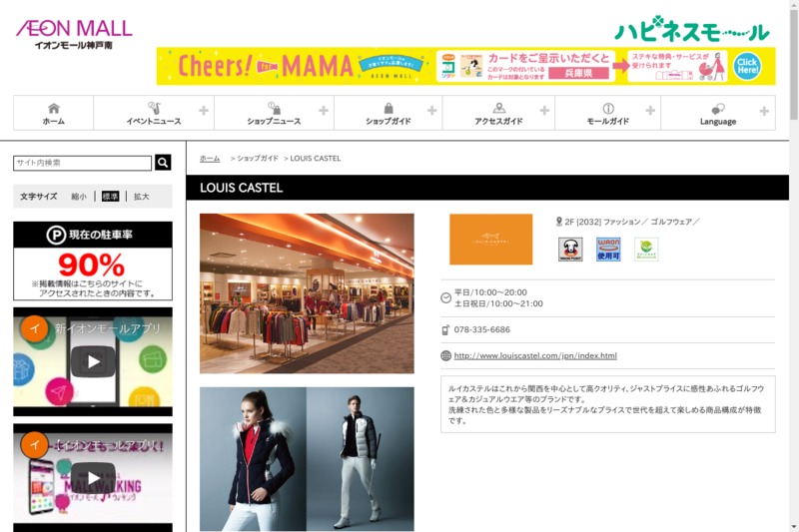
Task: Click the scrollbar down arrow
Action: point(794,527)
